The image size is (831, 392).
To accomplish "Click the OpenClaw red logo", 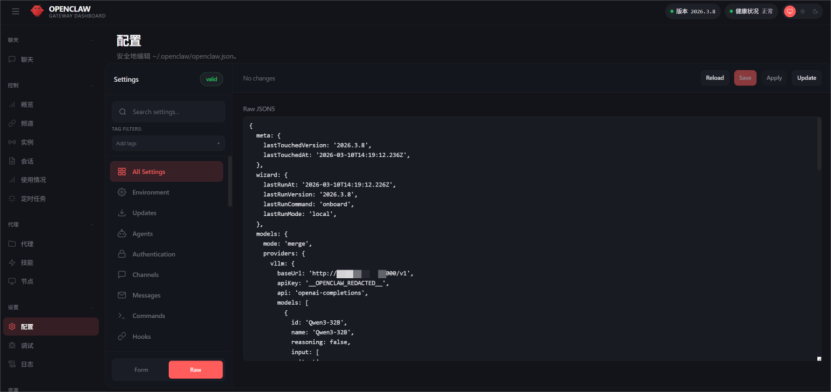I will (37, 11).
